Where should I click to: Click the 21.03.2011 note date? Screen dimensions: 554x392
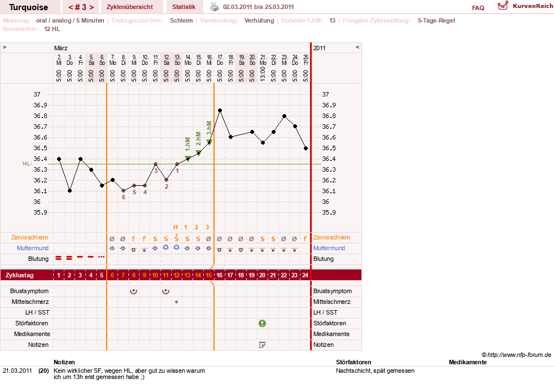click(x=18, y=371)
